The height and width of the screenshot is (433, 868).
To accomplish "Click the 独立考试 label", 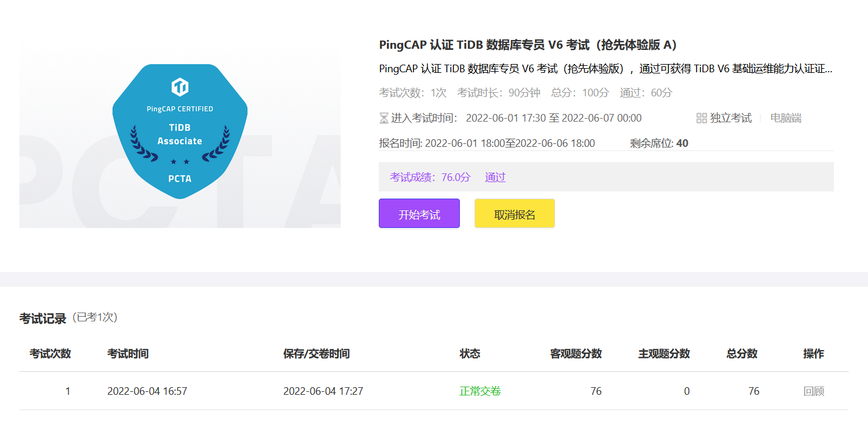I will point(731,118).
